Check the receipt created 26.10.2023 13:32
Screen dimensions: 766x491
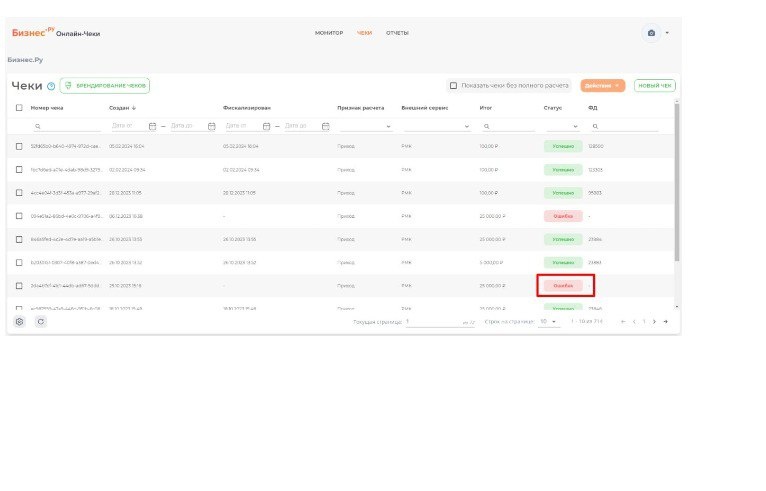tap(19, 262)
